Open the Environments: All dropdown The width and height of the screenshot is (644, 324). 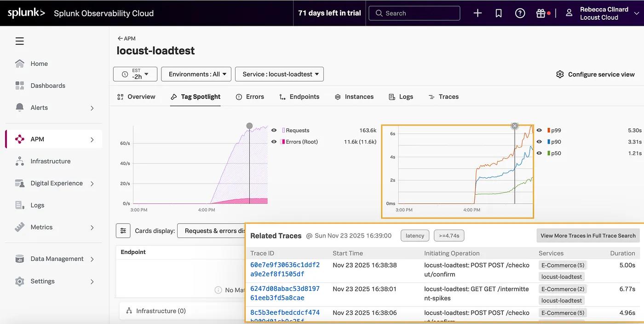tap(196, 74)
